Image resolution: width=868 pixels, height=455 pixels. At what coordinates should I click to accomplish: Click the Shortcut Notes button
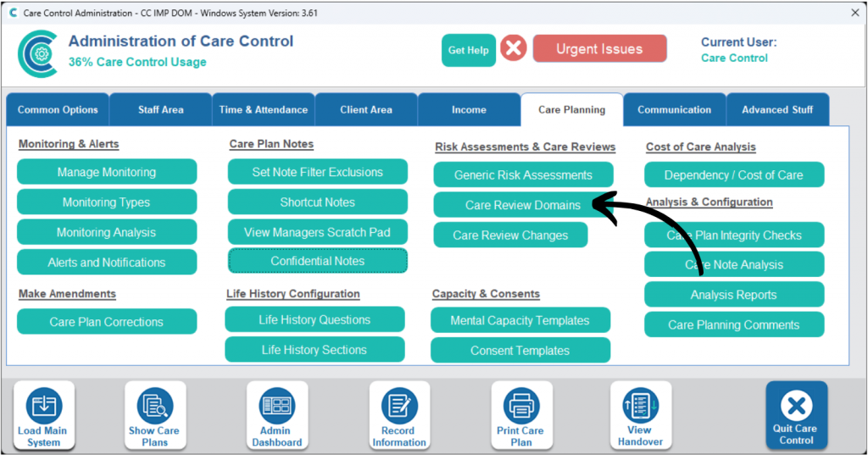318,202
